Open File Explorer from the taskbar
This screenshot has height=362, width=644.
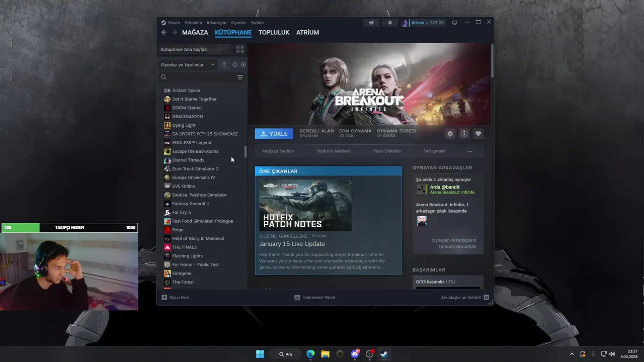[325, 354]
